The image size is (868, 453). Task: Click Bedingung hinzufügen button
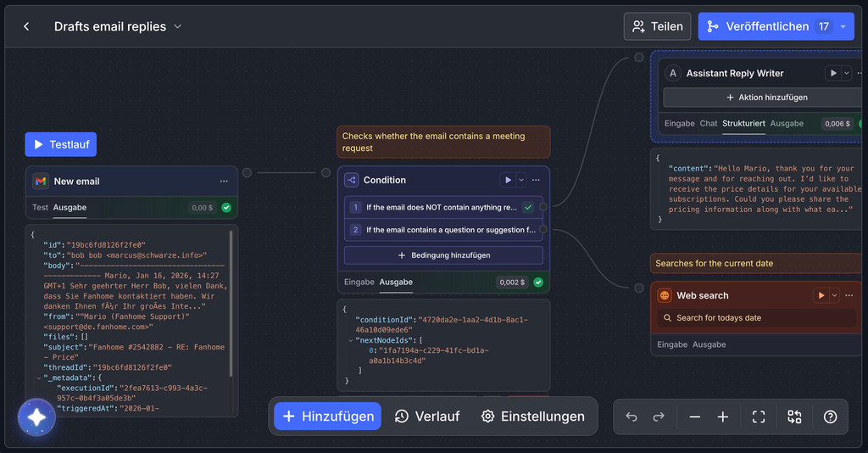coord(443,254)
